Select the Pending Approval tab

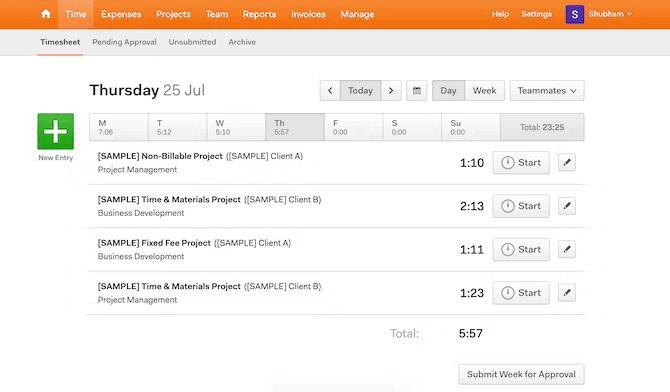coord(124,42)
